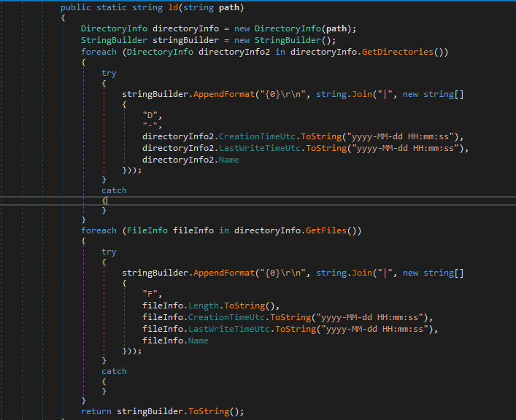Click 'ToString' on the return statement line
516x420 pixels.
tap(209, 411)
